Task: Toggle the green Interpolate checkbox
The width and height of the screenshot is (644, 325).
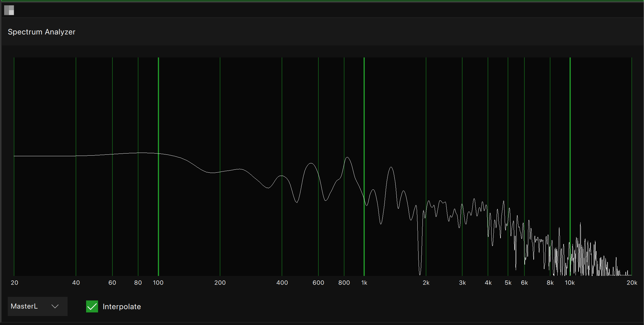Action: point(92,306)
